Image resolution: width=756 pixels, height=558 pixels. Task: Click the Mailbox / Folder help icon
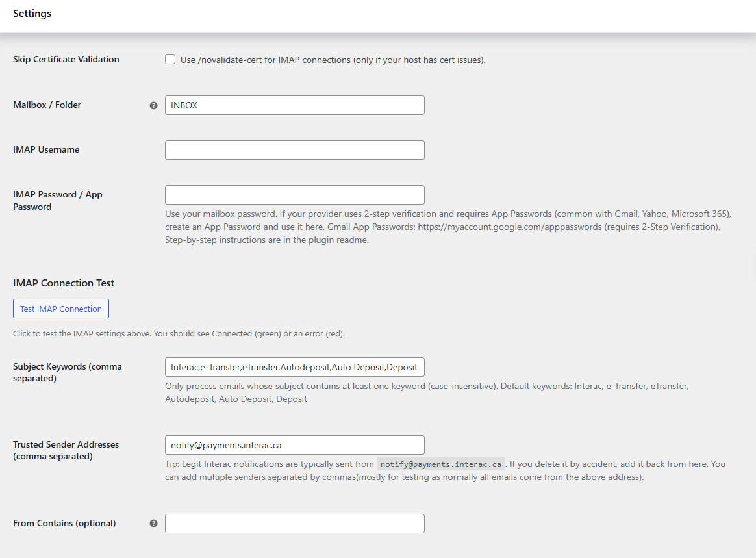point(154,105)
